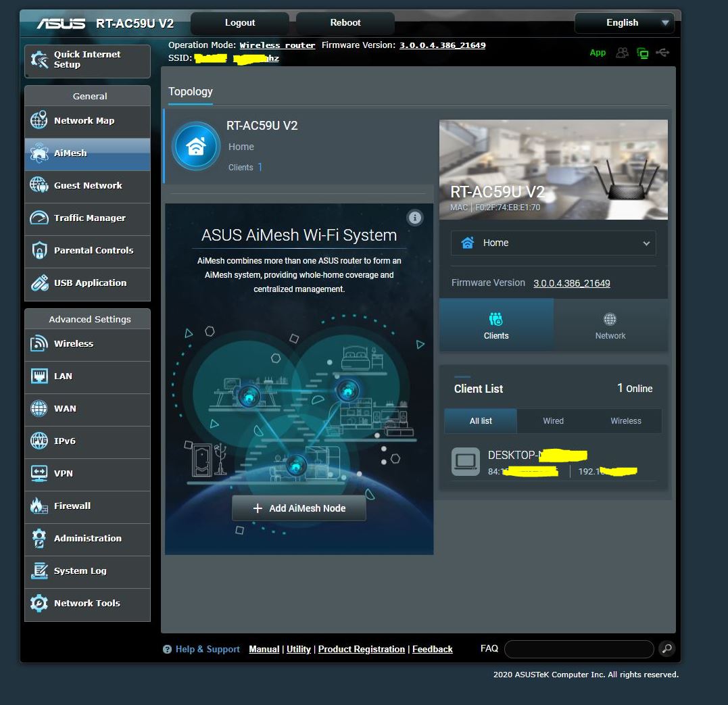Viewport: 728px width, 705px height.
Task: Click the System Log icon
Action: 39,570
